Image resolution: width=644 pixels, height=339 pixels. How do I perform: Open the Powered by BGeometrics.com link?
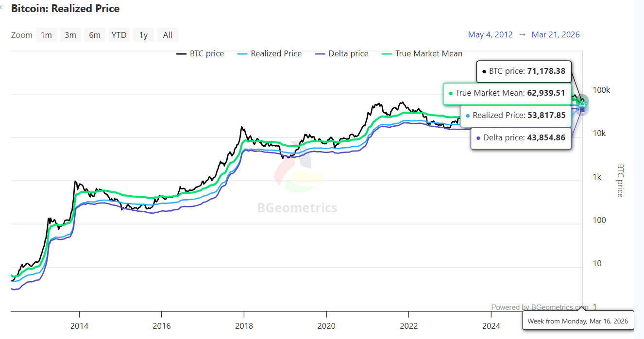[539, 307]
